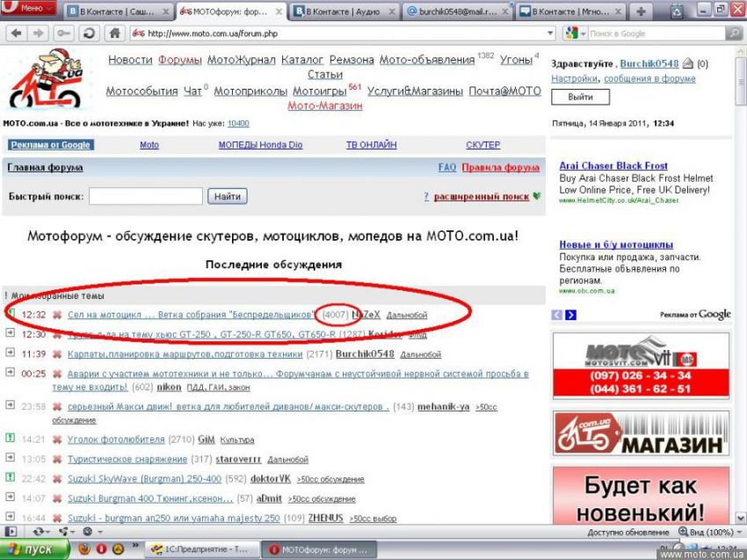
Task: Open 'Каталог' in site navigation
Action: pos(302,60)
